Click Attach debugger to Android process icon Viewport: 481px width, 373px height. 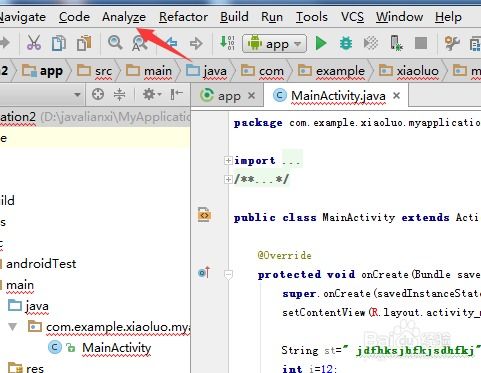click(x=396, y=43)
